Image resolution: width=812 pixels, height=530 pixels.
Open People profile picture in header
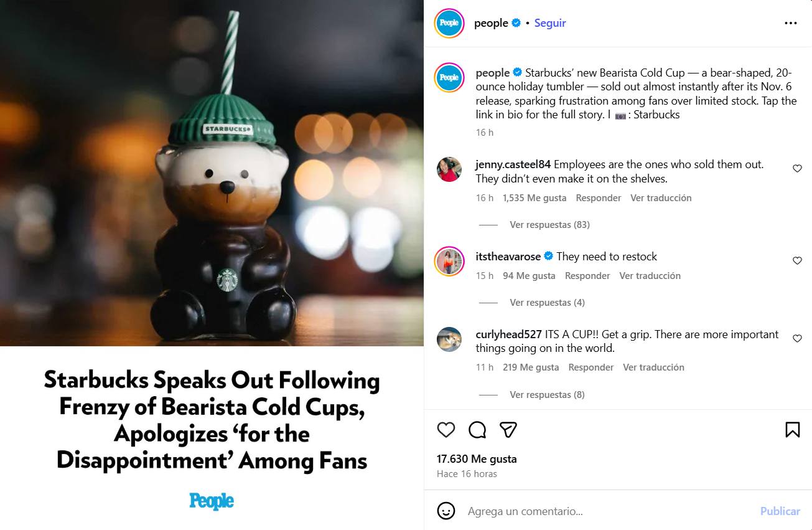point(449,23)
